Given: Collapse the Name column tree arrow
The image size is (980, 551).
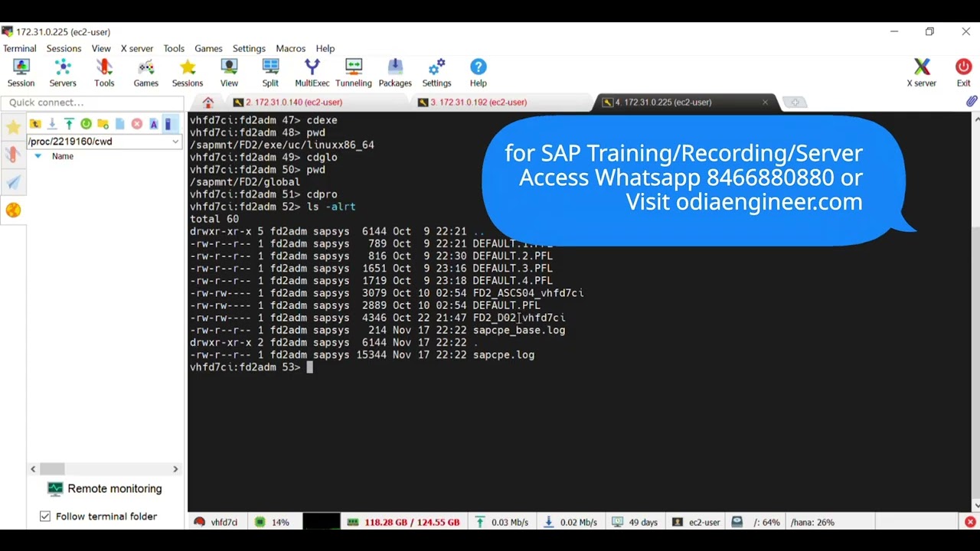Looking at the screenshot, I should coord(38,156).
